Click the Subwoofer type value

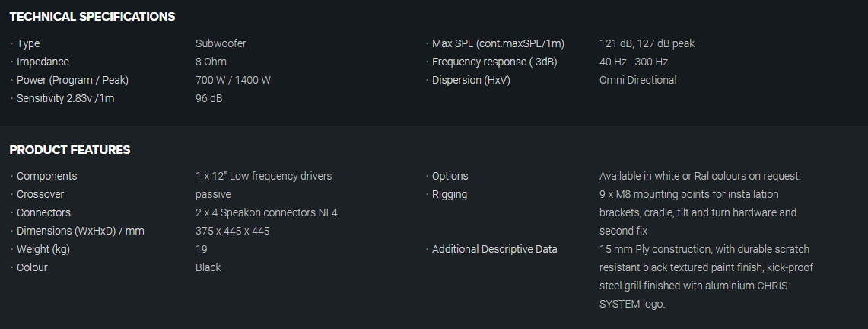[221, 43]
